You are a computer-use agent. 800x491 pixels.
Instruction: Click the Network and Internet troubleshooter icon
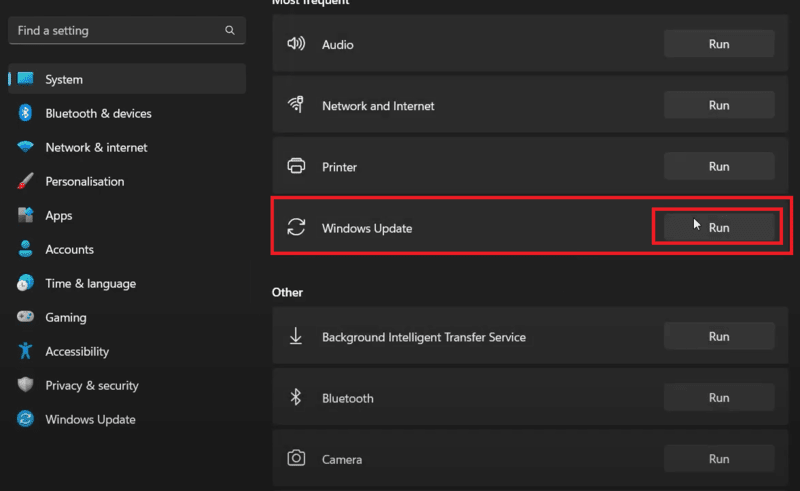click(x=296, y=105)
